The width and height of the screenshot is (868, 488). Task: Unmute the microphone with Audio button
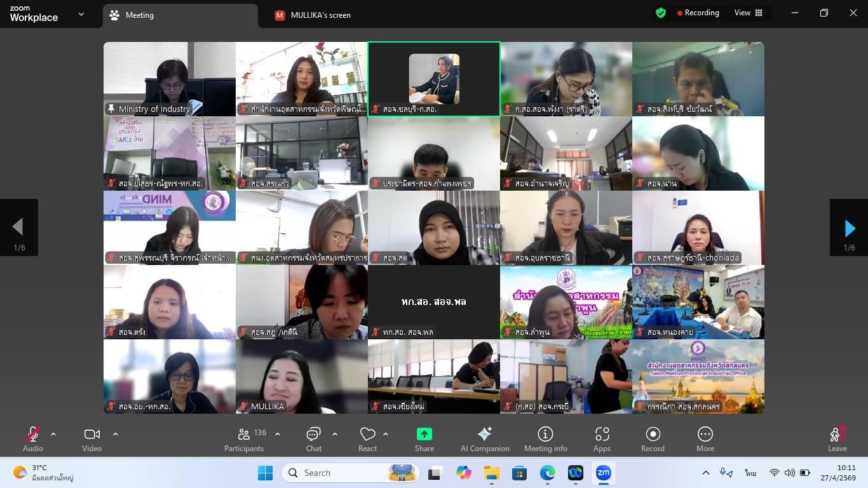click(33, 439)
